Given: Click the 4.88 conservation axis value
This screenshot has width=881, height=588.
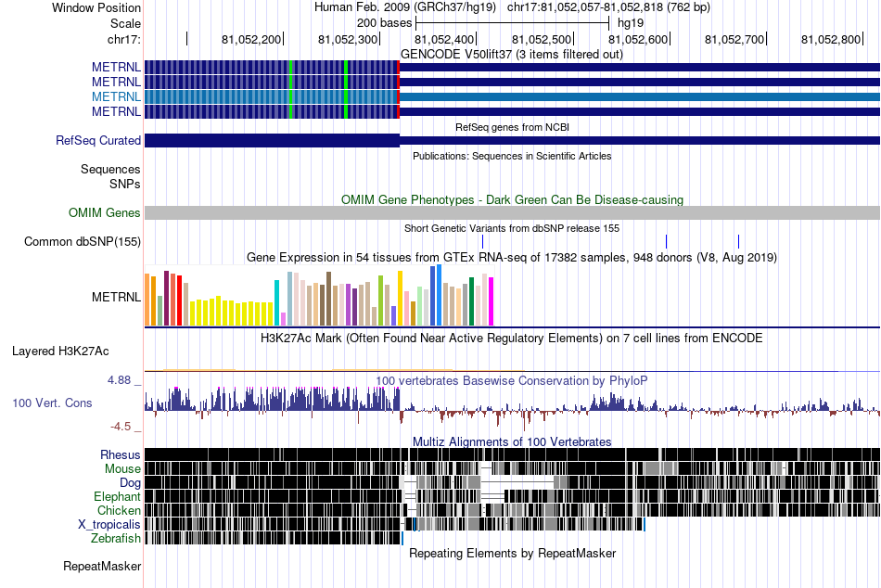Looking at the screenshot, I should pos(119,380).
